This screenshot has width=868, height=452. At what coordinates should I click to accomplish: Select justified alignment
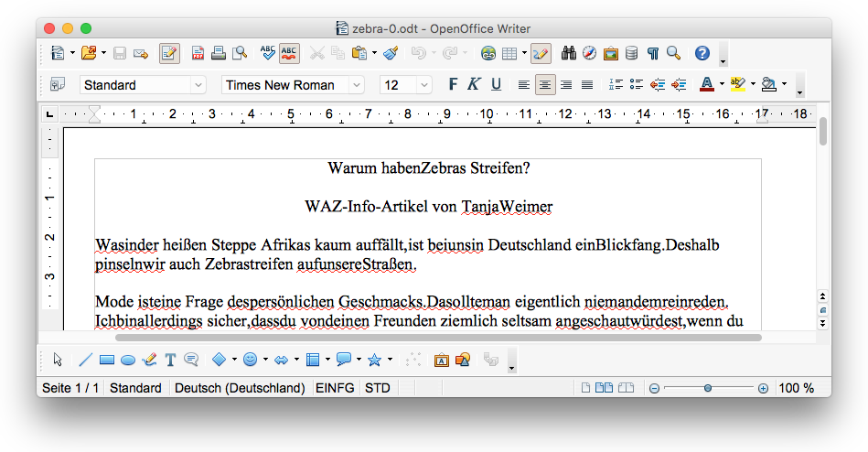587,85
